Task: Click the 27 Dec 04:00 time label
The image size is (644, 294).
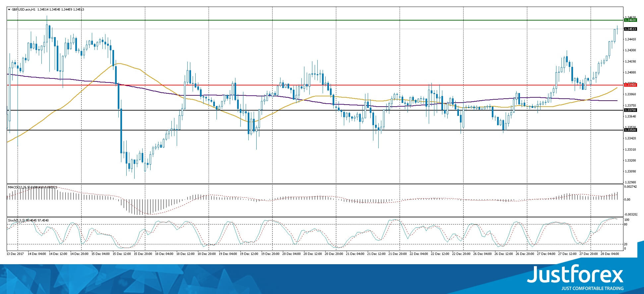Action: (546, 254)
